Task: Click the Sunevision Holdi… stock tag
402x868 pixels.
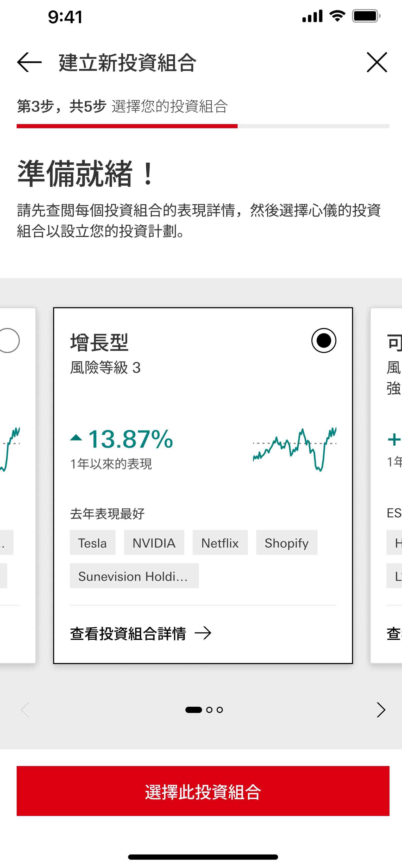Action: tap(134, 576)
